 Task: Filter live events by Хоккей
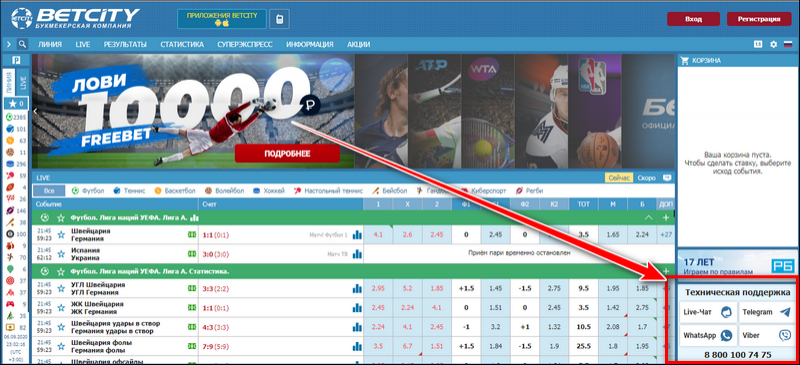tap(268, 191)
